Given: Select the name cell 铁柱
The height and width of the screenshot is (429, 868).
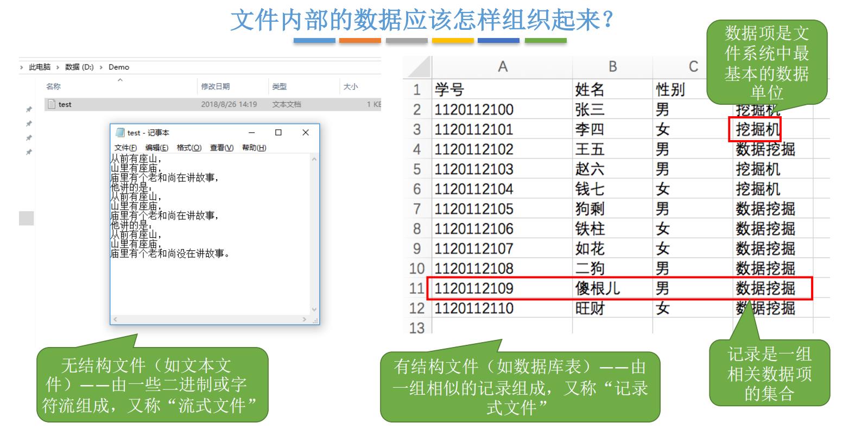Looking at the screenshot, I should 612,229.
